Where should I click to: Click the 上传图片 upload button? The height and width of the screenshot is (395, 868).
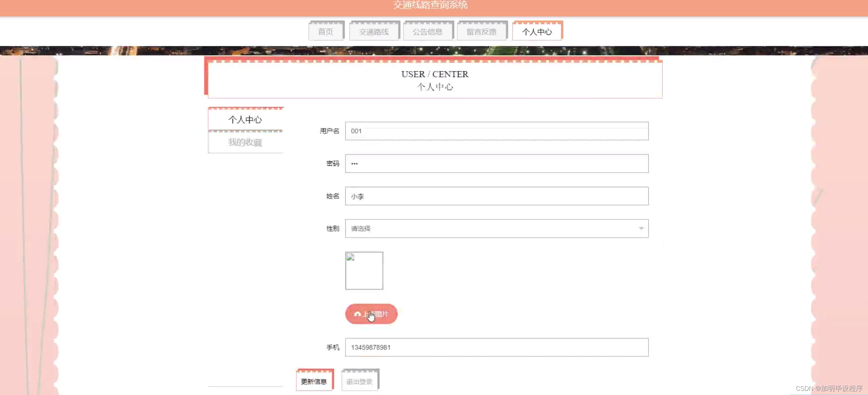371,314
